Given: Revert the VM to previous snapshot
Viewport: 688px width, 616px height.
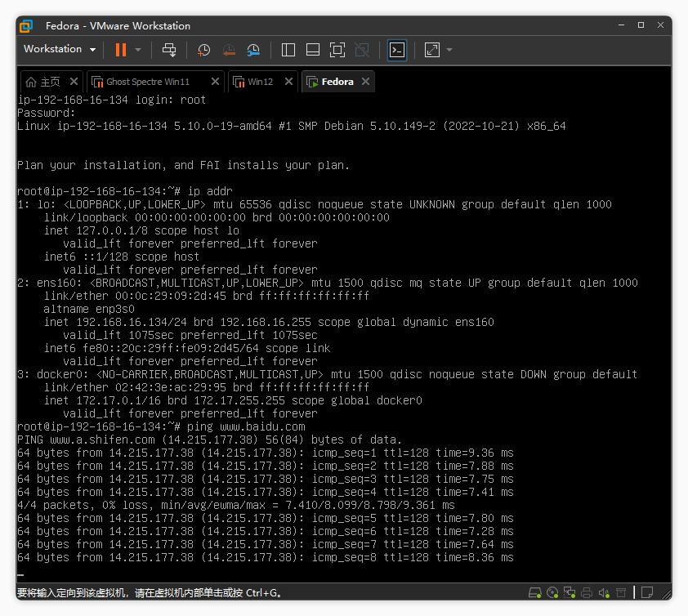Looking at the screenshot, I should click(x=229, y=50).
